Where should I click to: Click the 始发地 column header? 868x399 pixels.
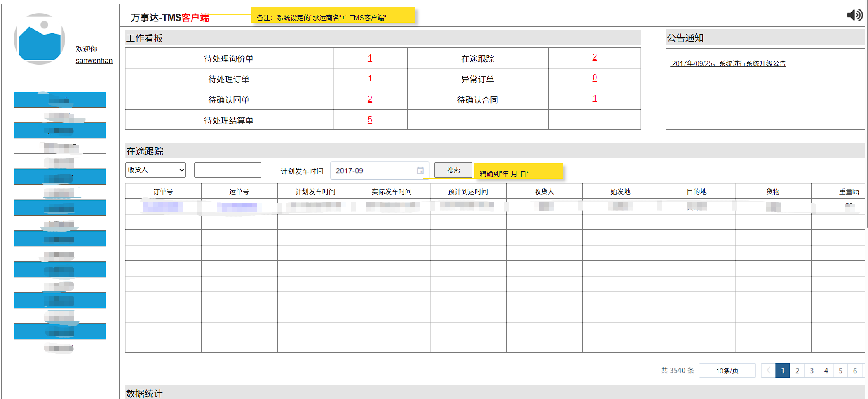(x=621, y=192)
